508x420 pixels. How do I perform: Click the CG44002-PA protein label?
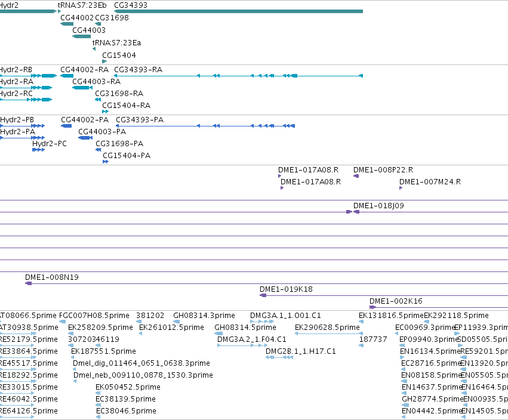pyautogui.click(x=85, y=120)
